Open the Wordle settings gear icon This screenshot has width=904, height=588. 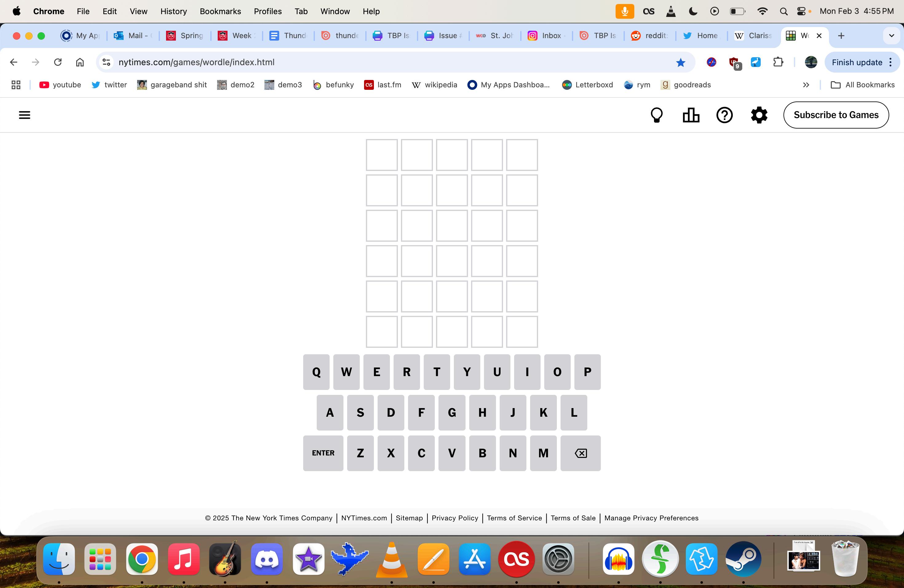tap(759, 115)
